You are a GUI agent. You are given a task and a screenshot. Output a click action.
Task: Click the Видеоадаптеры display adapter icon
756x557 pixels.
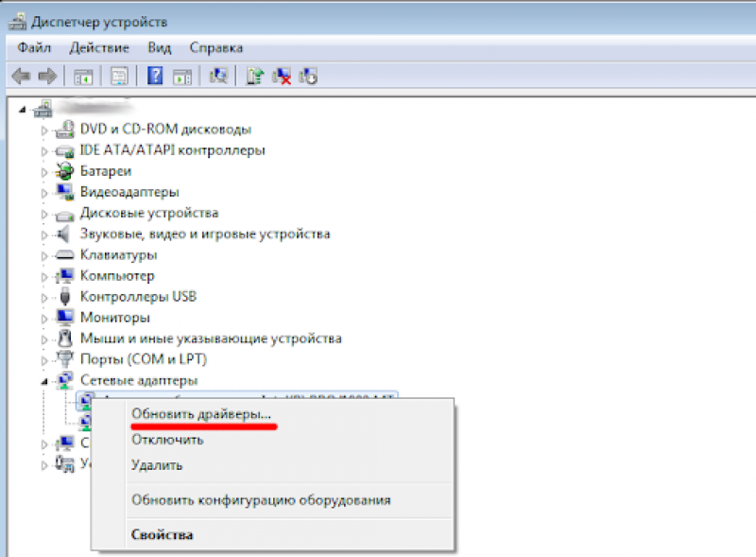tap(65, 192)
